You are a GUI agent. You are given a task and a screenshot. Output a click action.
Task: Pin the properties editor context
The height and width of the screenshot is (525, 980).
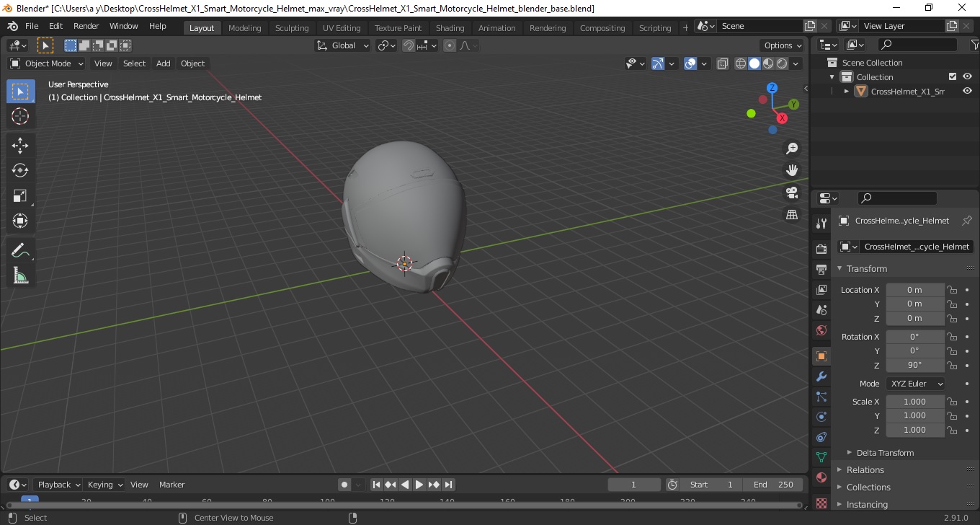967,221
